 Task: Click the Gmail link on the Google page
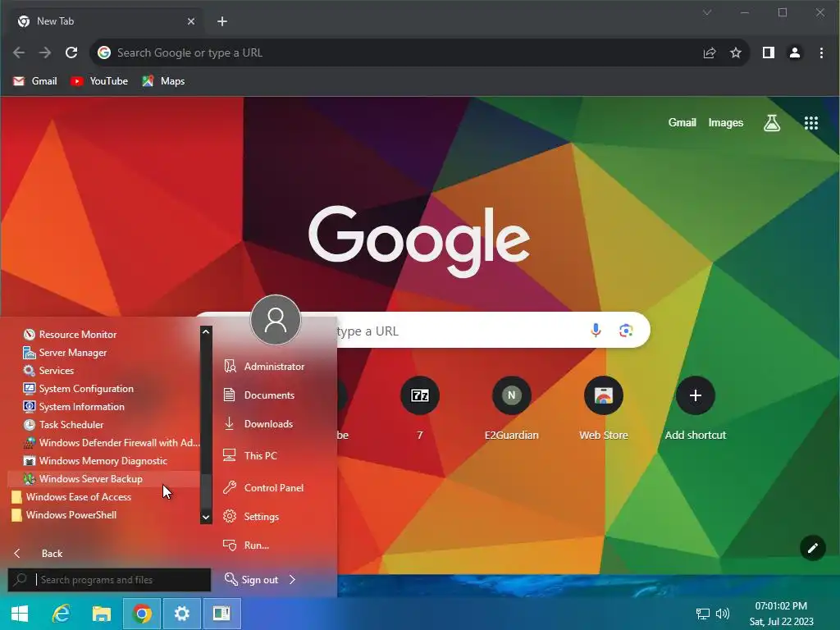(x=682, y=123)
